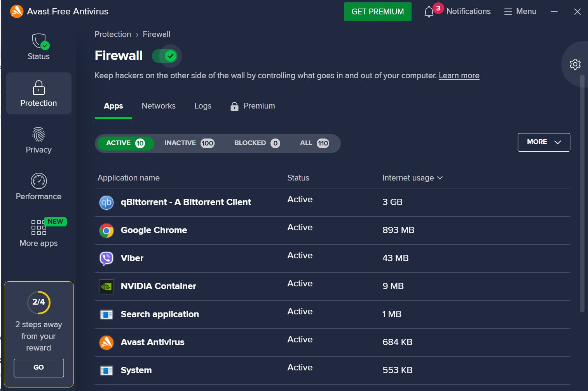
Task: Switch to the Logs tab
Action: coord(203,106)
